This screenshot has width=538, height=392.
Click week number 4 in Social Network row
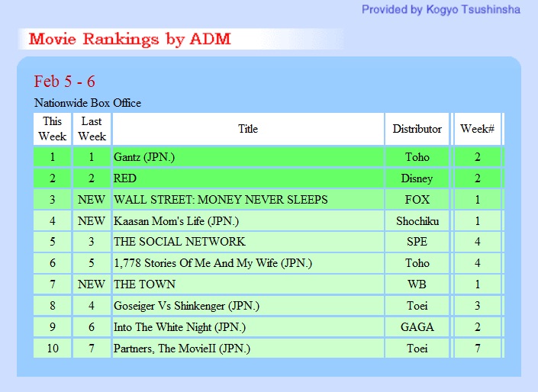(477, 242)
